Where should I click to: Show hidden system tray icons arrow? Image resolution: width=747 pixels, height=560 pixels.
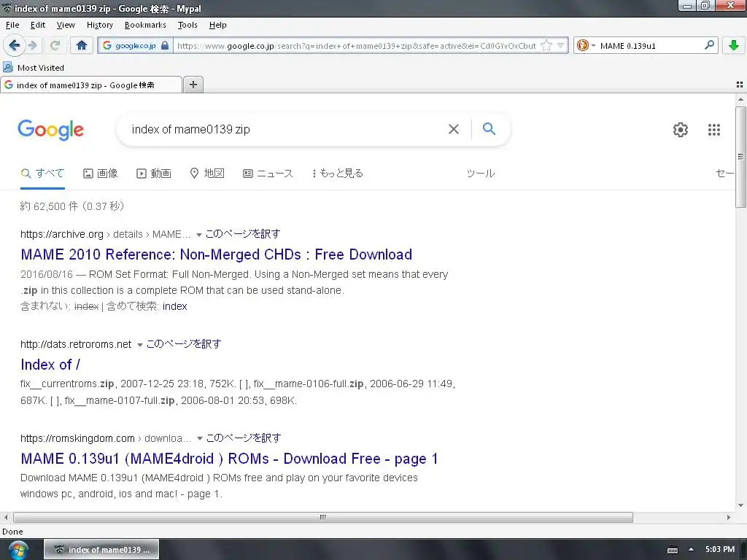691,550
